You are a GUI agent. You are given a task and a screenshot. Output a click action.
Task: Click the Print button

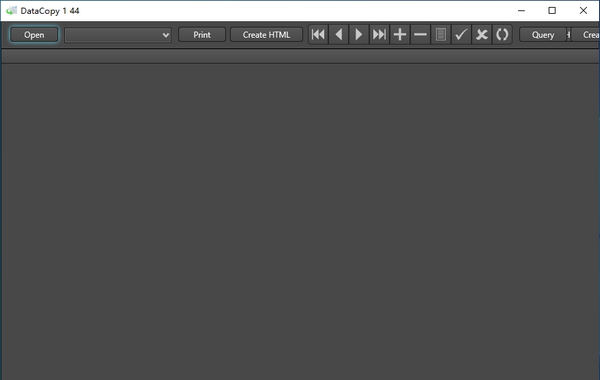click(x=202, y=35)
